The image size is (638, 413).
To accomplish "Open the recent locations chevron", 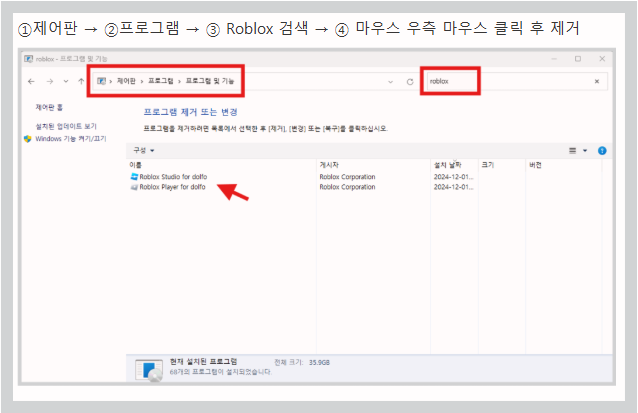I will 66,81.
